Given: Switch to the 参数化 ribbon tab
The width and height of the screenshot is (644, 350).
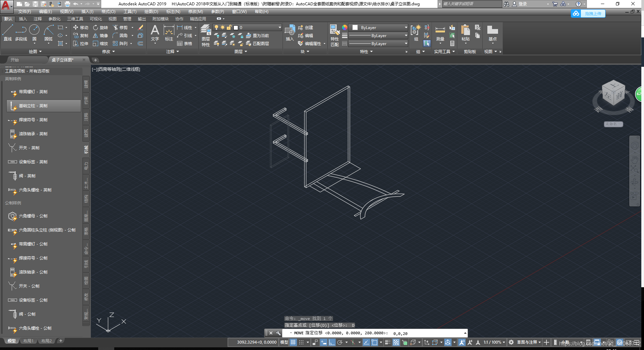Looking at the screenshot, I should (x=54, y=19).
